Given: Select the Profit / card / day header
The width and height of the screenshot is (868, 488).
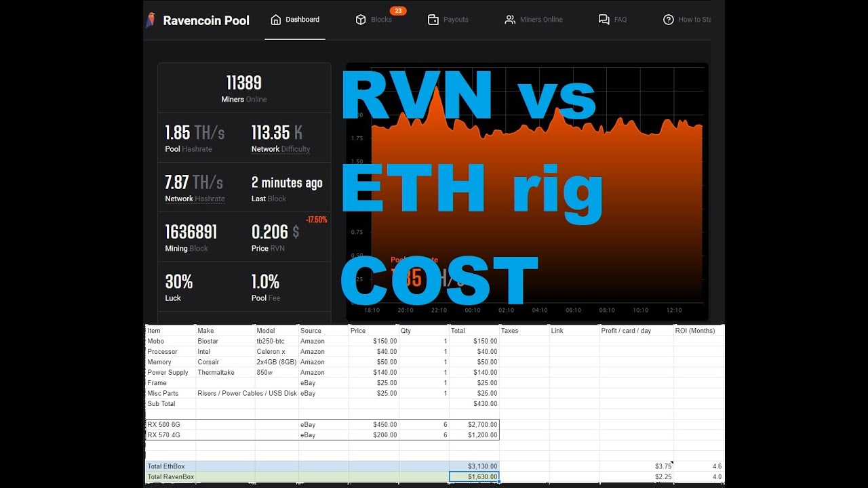Looking at the screenshot, I should 637,331.
